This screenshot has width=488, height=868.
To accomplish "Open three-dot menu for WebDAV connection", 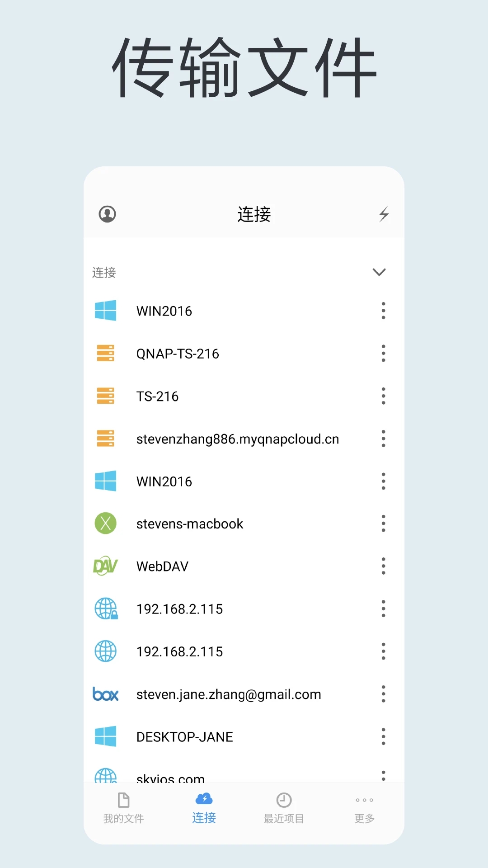I will [383, 566].
